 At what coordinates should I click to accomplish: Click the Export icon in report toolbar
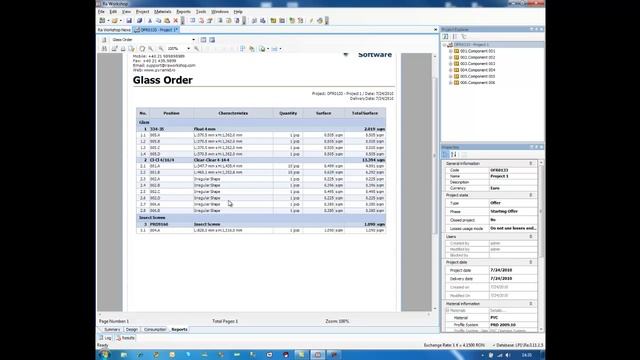[262, 49]
